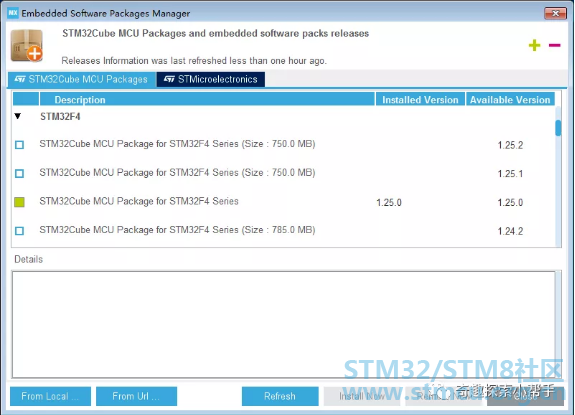Check the box for version 1.25.1 package
575x415 pixels.
(19, 173)
